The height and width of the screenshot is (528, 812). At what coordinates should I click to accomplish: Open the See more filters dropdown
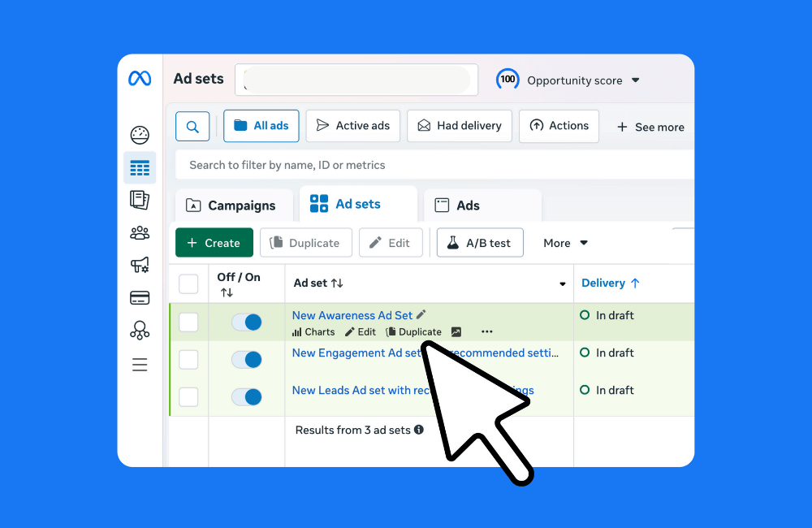(x=650, y=126)
